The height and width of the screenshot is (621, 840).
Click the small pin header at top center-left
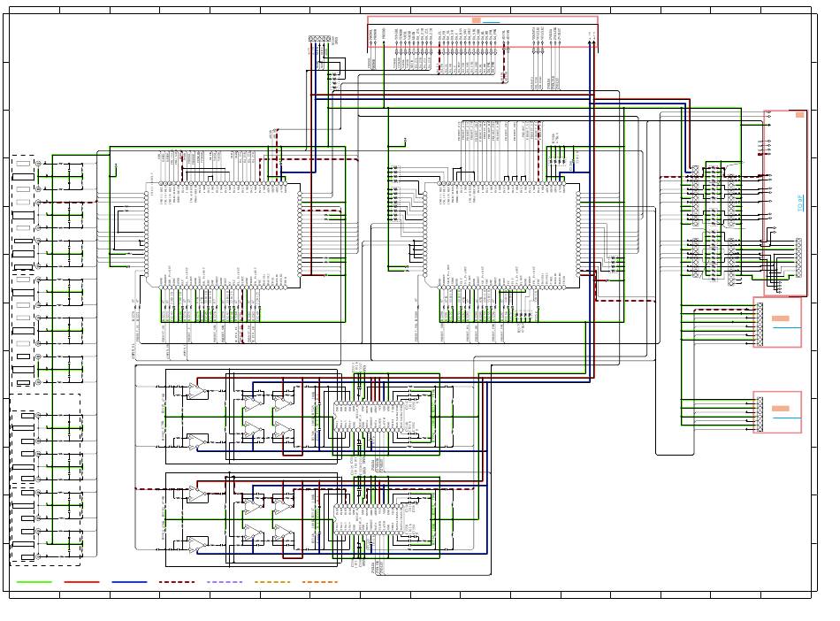point(318,40)
